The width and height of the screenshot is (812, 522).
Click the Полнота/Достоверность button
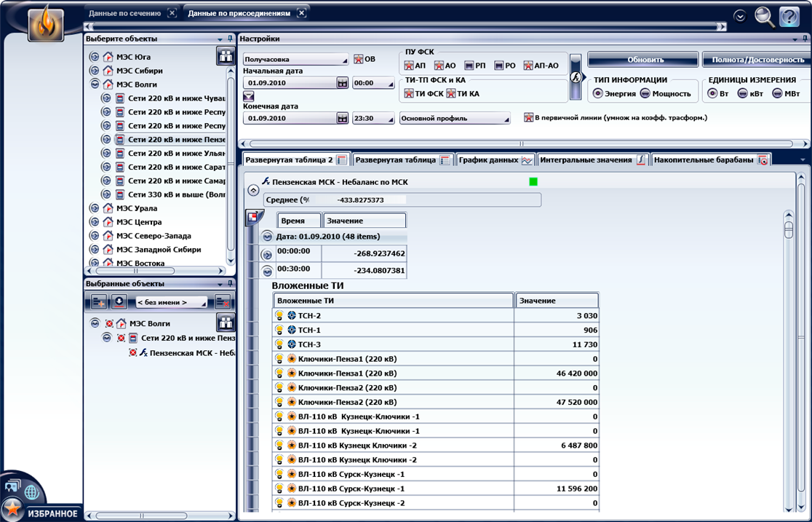[757, 60]
